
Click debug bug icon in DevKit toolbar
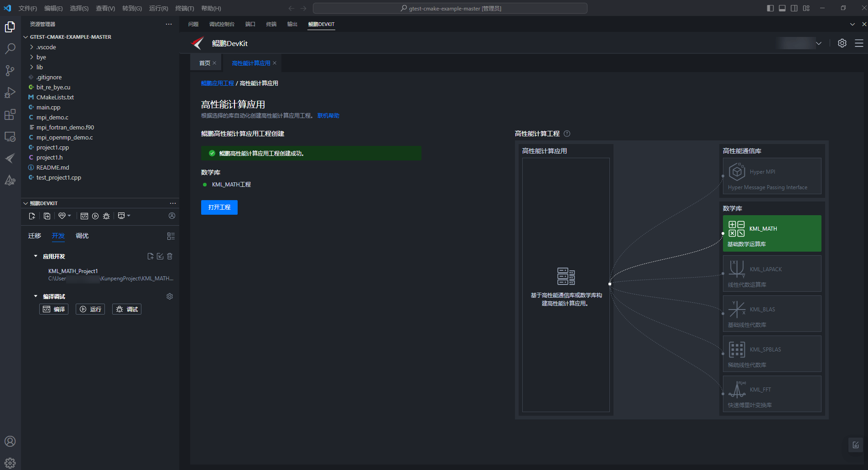(106, 216)
